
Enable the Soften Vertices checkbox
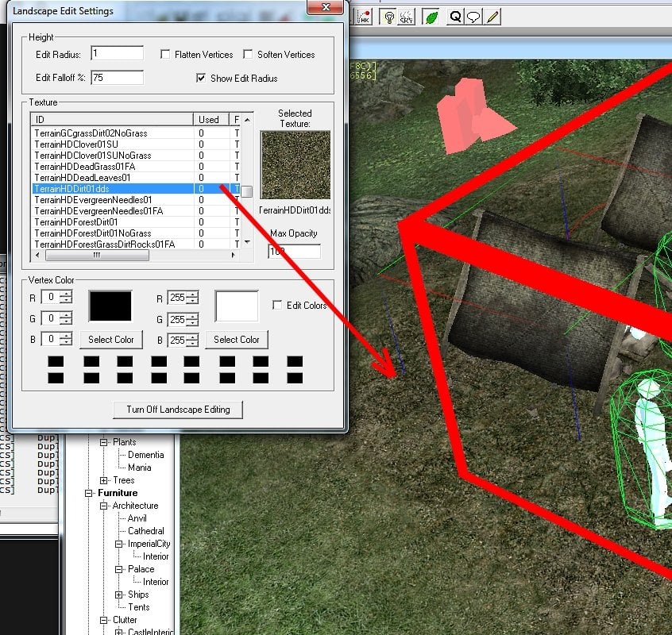pos(248,55)
